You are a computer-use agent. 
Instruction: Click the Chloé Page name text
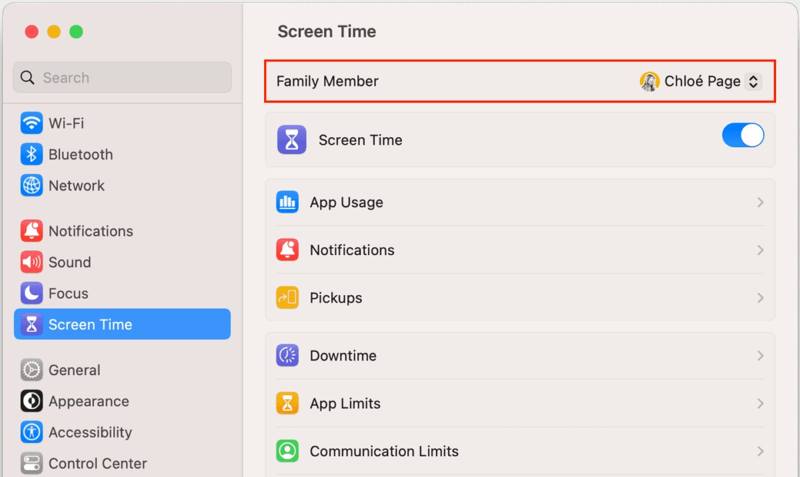702,81
